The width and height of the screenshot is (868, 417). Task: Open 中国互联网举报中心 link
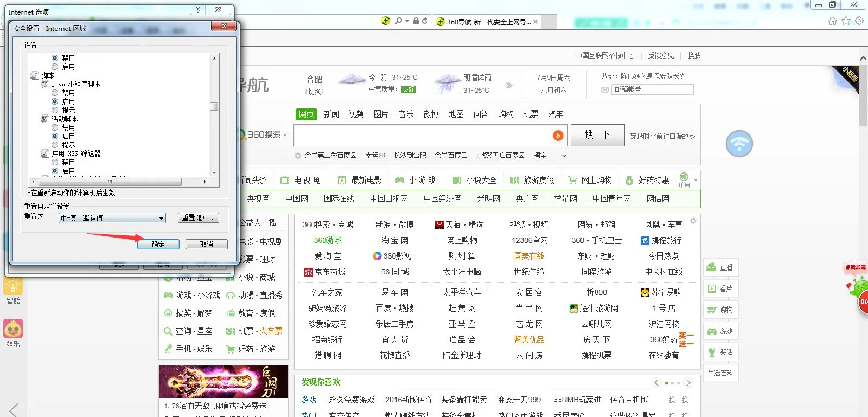(605, 55)
